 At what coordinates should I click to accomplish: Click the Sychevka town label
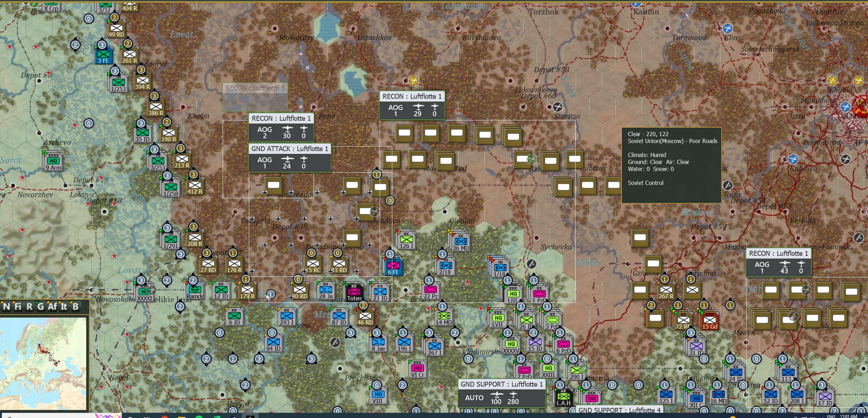[x=556, y=247]
